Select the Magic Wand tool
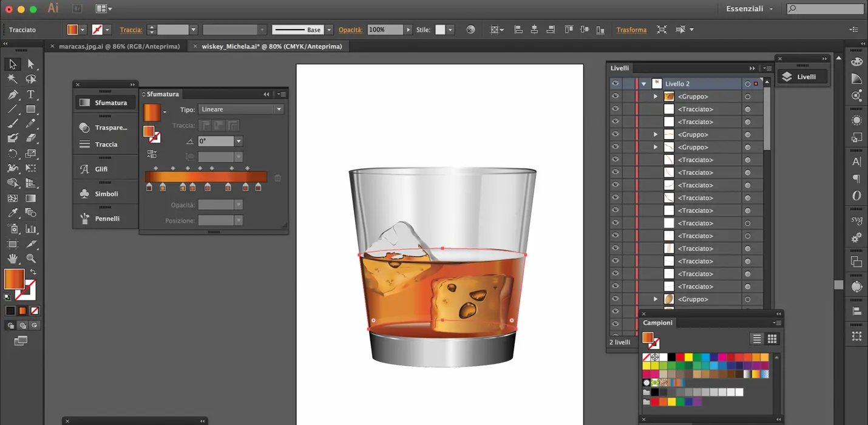Viewport: 868px width, 425px height. click(x=12, y=79)
